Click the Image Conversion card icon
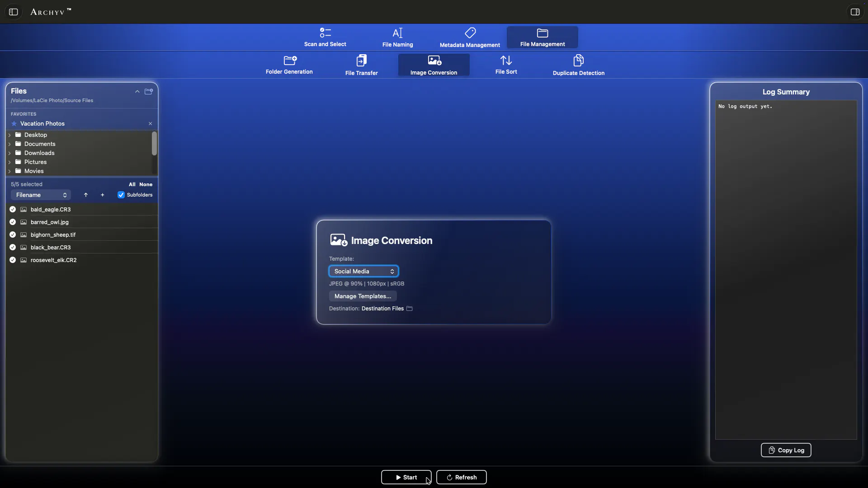 point(339,240)
